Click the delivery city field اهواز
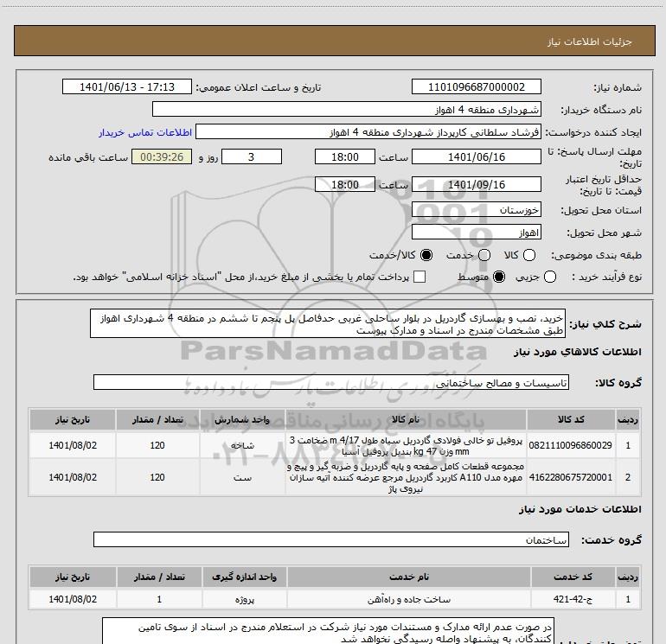 click(476, 232)
